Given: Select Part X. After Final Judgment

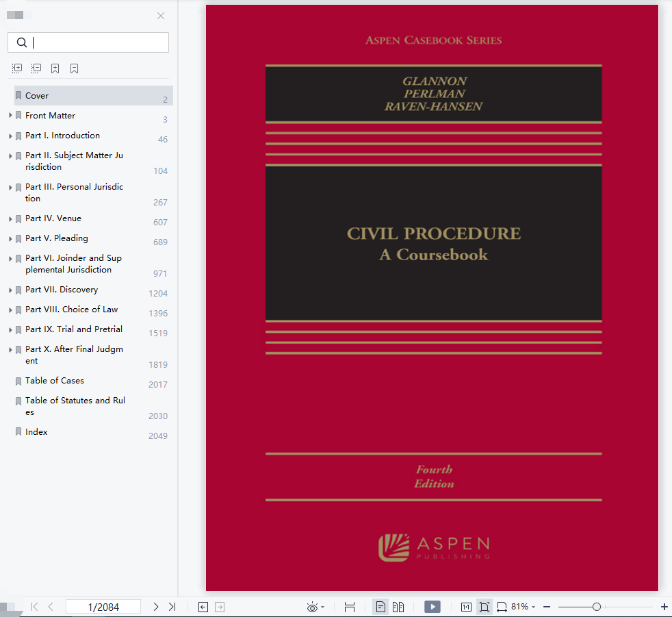Looking at the screenshot, I should [x=74, y=355].
